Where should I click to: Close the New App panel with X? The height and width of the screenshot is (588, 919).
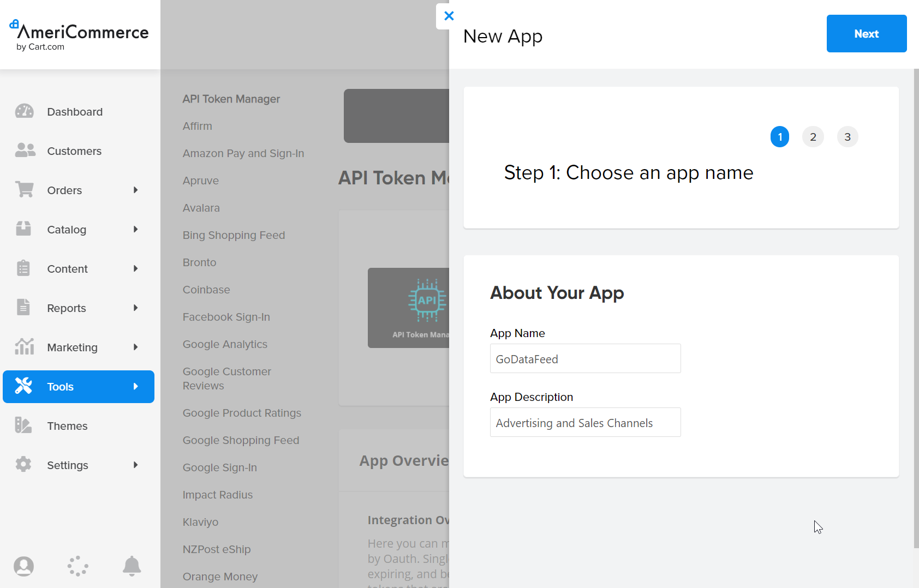coord(449,16)
